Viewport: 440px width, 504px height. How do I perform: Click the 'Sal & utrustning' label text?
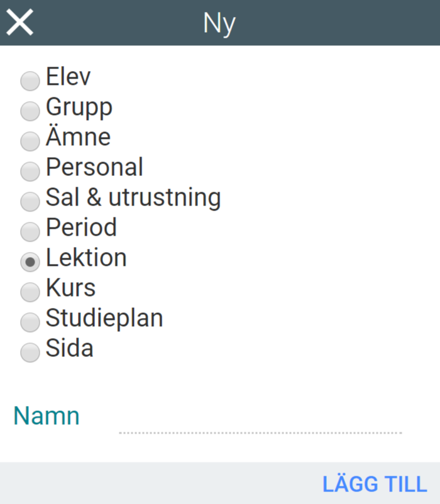click(x=133, y=197)
